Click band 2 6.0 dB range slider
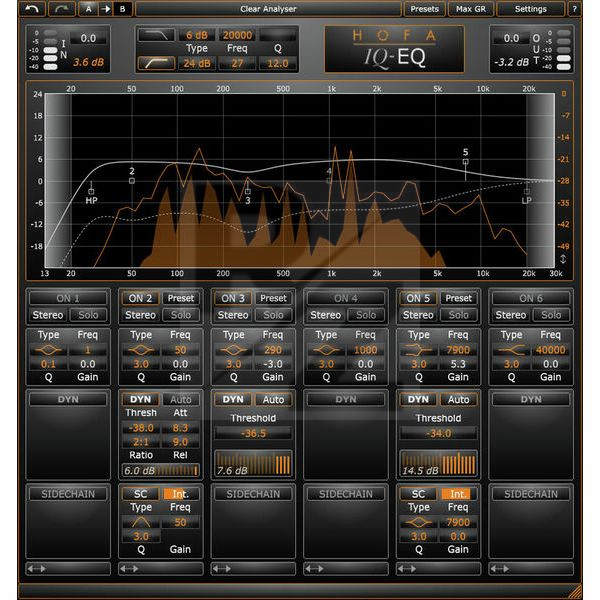The width and height of the screenshot is (600, 600). pos(161,470)
